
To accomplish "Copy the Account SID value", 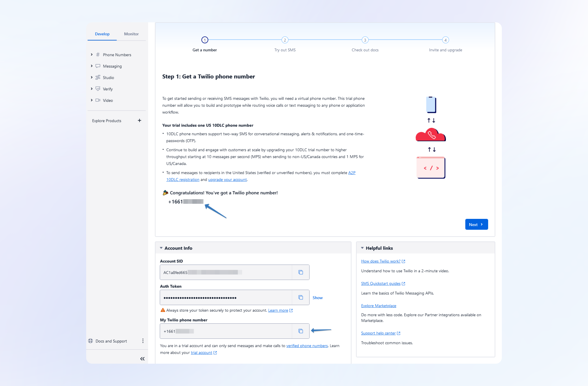I will (x=301, y=272).
